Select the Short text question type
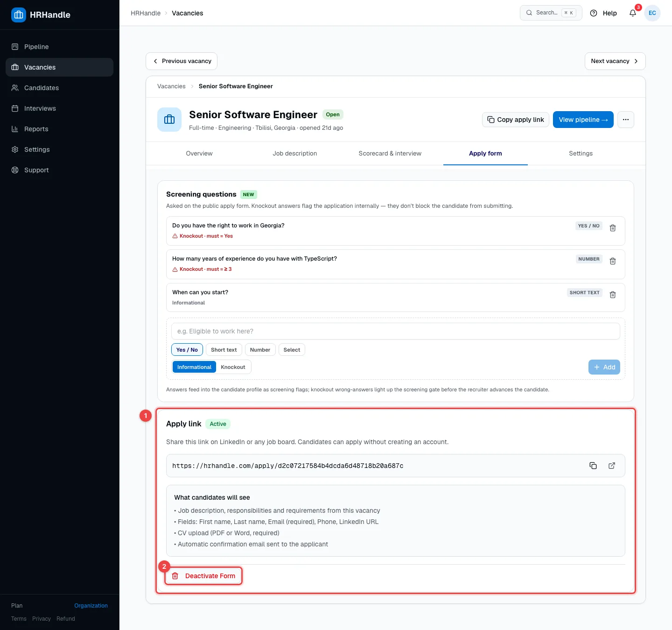This screenshot has width=672, height=630. pos(224,350)
